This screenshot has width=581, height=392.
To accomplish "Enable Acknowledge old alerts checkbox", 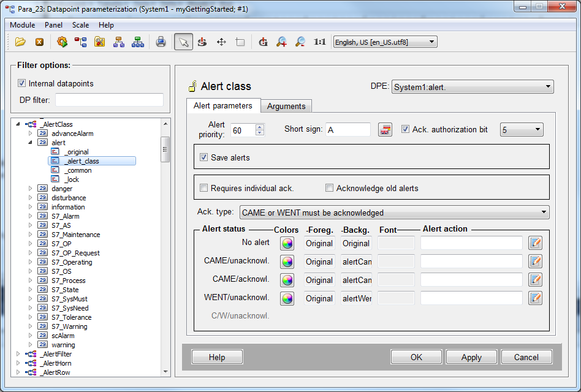I will [x=330, y=188].
